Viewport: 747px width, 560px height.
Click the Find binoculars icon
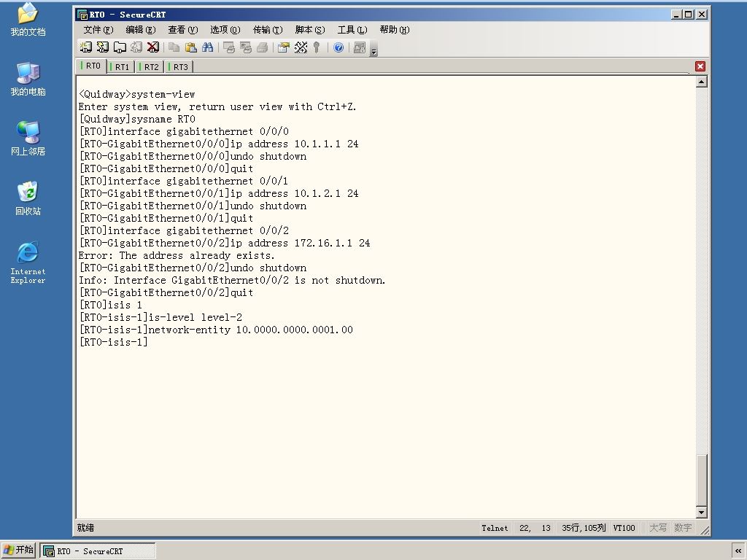[207, 47]
